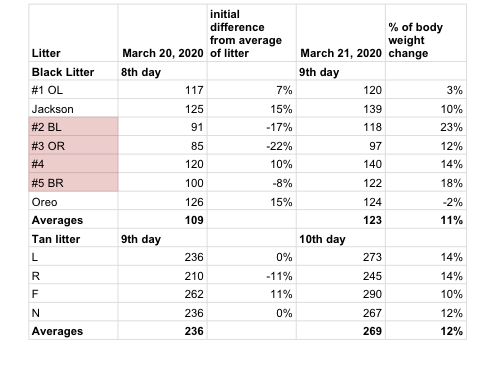Select the 10th day label cell
Viewport: 488px width, 373px height.
[341, 238]
